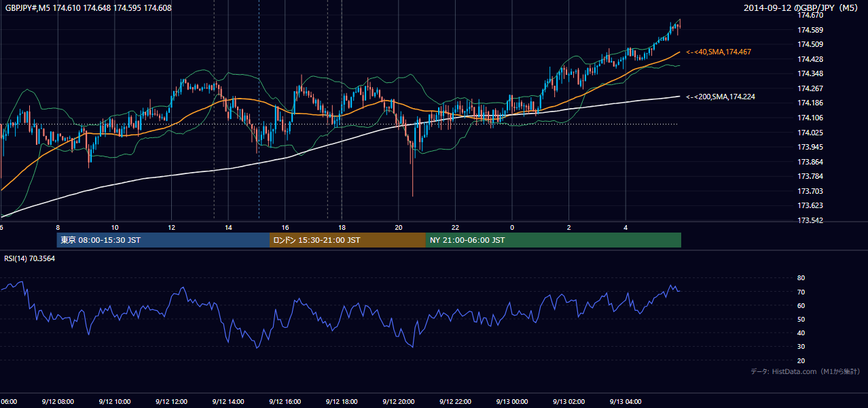This screenshot has height=408, width=868.
Task: Click price axis value 173.784
Action: (810, 176)
